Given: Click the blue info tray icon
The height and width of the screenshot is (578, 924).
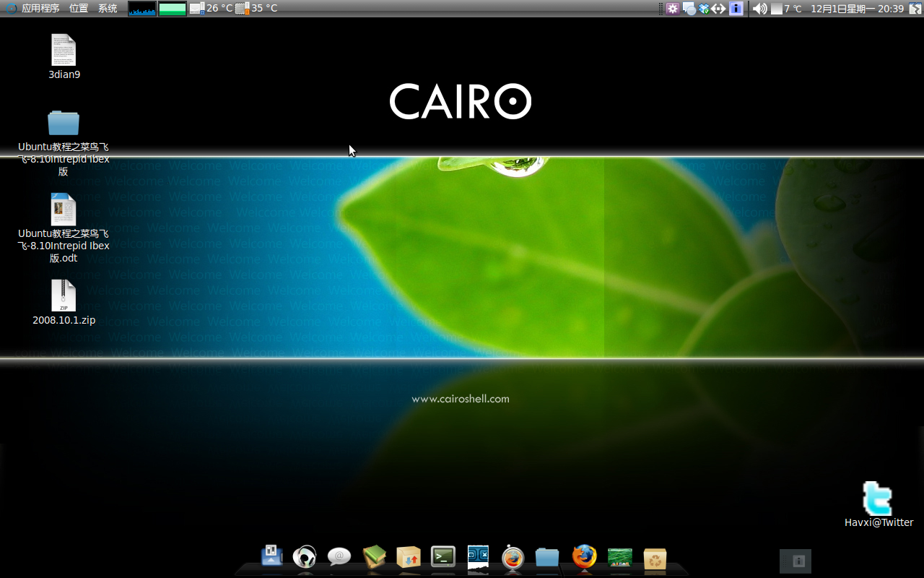Looking at the screenshot, I should click(x=736, y=9).
